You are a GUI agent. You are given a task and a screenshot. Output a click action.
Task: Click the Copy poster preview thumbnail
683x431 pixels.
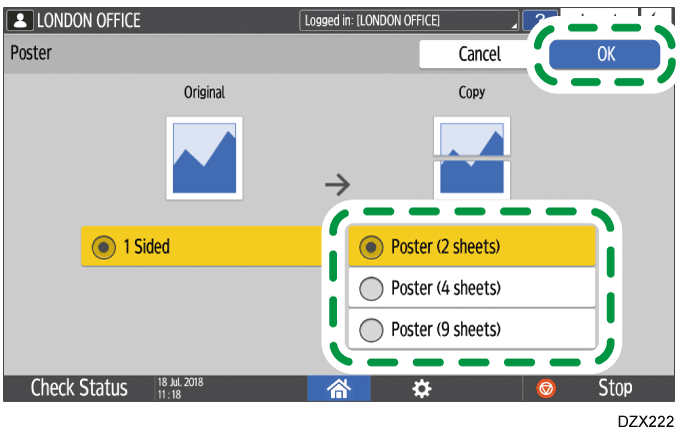(x=472, y=158)
